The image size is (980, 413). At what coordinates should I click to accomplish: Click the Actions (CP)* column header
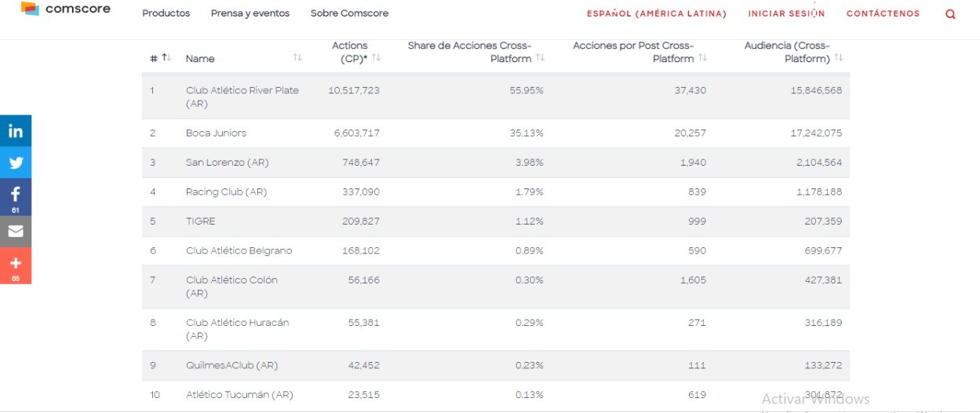click(x=350, y=52)
